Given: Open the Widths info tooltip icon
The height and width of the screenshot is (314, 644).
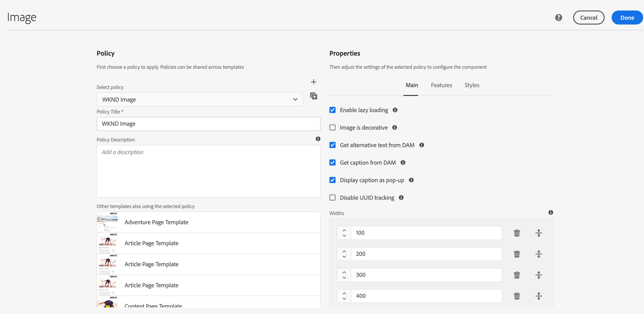Looking at the screenshot, I should (x=551, y=212).
